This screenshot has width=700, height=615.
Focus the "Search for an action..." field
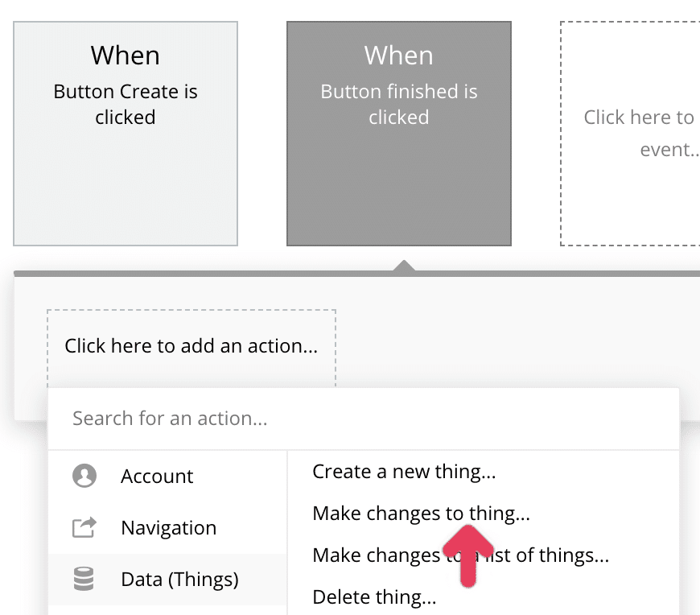(362, 419)
